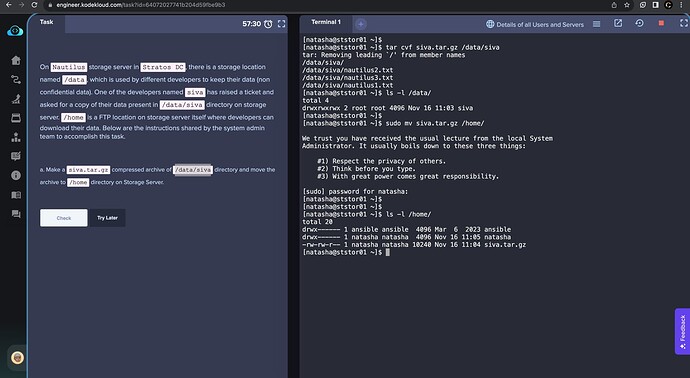Click the KodeKloud cloud logo
Screen dimensions: 690x378
tap(15, 31)
